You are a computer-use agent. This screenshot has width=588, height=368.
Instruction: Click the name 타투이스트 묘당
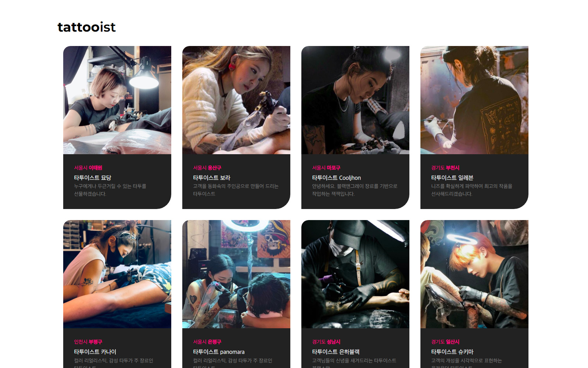coord(93,178)
